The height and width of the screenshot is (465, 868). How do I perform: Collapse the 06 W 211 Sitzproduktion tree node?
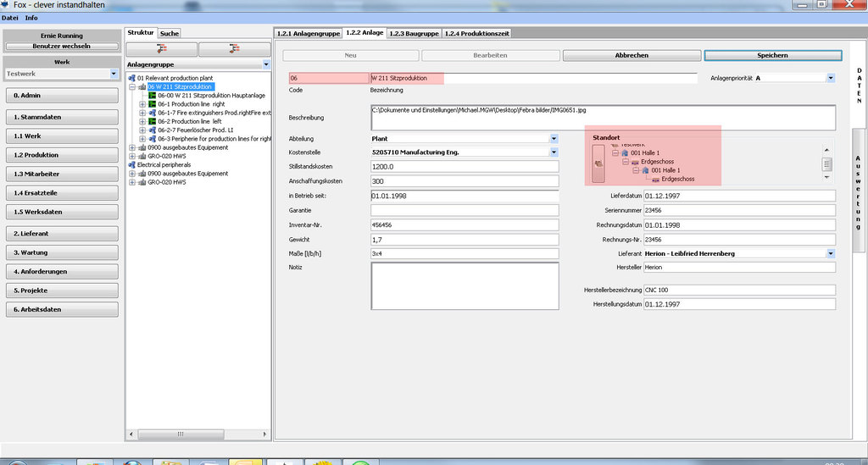pyautogui.click(x=131, y=87)
